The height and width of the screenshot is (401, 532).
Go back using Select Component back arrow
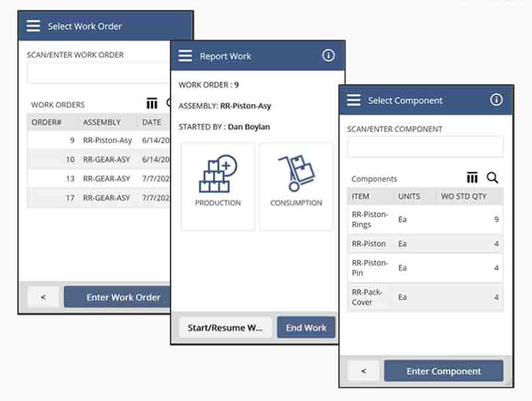[363, 371]
